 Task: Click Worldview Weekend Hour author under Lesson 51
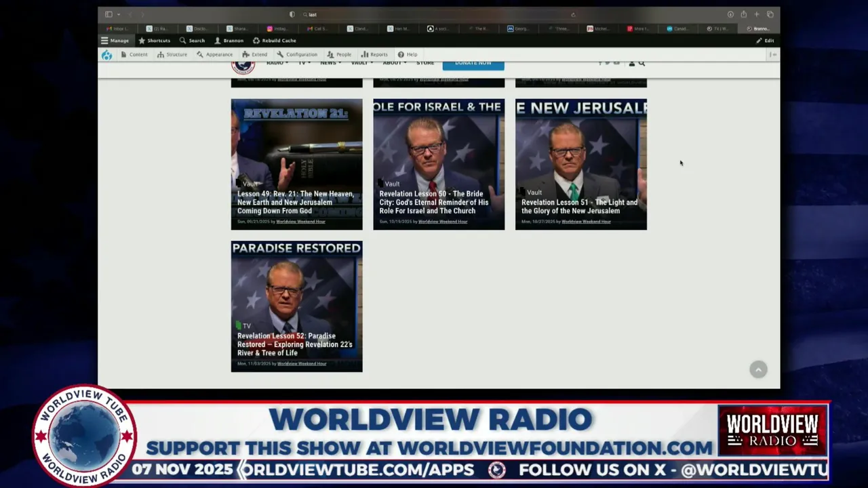586,222
